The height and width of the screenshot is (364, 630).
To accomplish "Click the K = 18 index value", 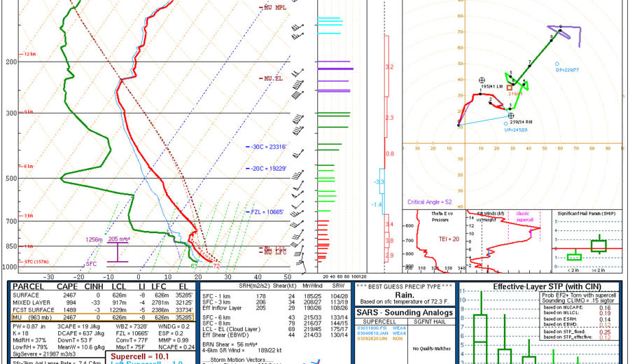I will (22, 333).
